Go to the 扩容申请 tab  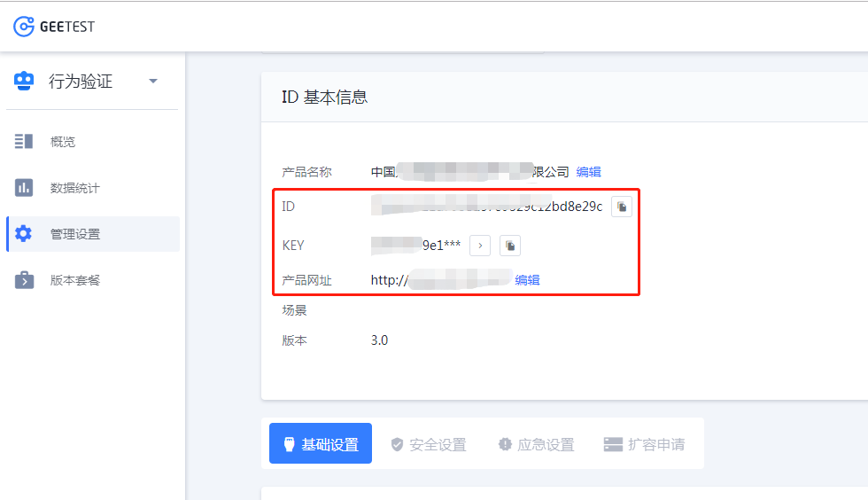point(644,444)
